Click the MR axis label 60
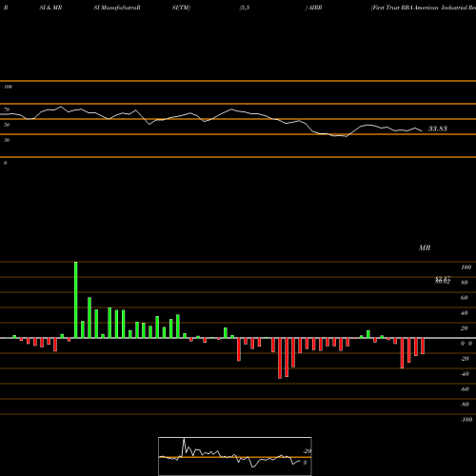This screenshot has width=476, height=476. [x=464, y=298]
